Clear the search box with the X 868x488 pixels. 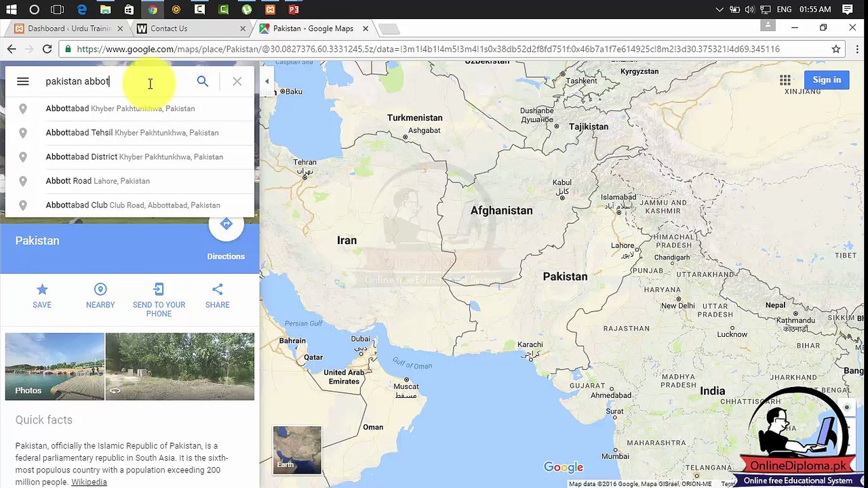237,81
